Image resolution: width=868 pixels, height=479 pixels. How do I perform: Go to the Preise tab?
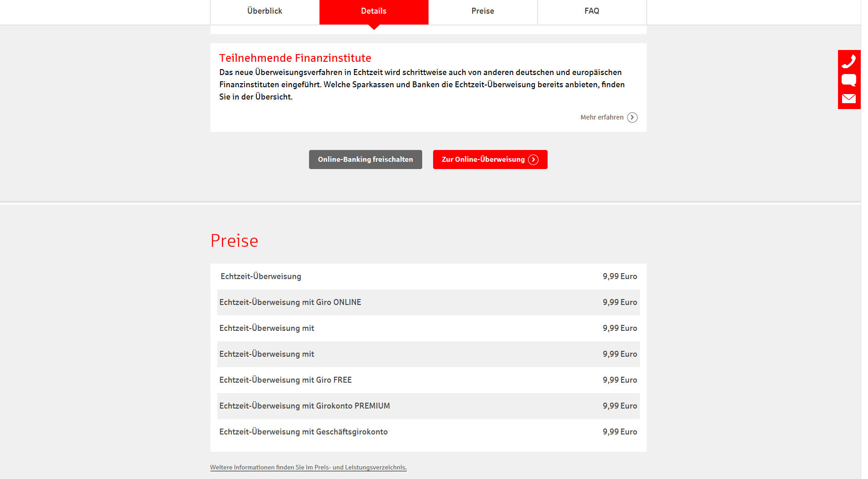point(483,11)
